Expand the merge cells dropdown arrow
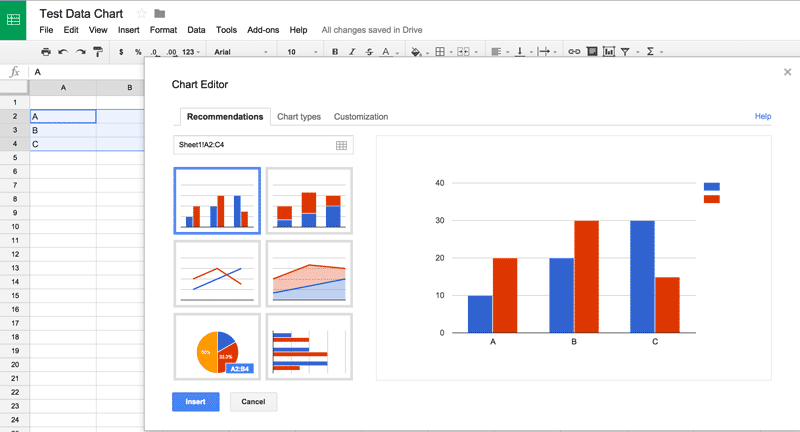The width and height of the screenshot is (800, 432). [x=476, y=52]
